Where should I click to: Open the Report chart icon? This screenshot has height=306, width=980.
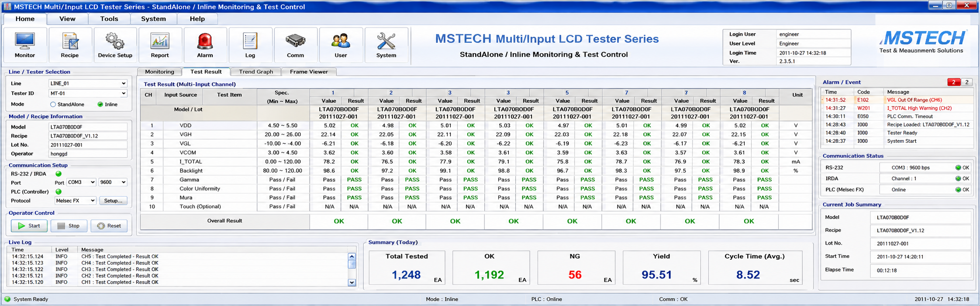coord(160,45)
